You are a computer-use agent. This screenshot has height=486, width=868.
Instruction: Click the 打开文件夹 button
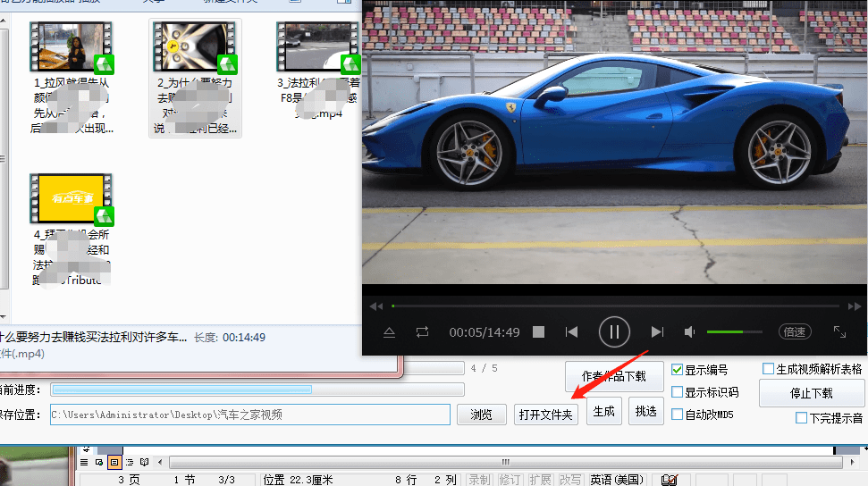(546, 415)
